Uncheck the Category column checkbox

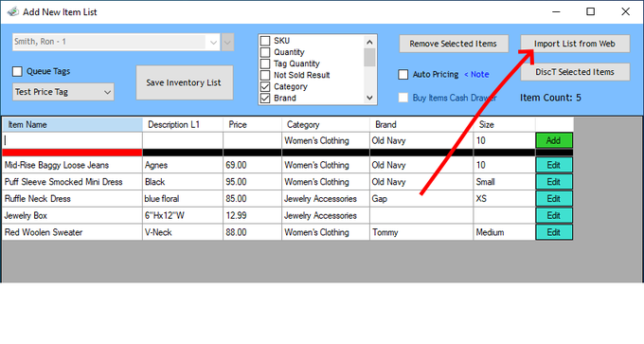(x=265, y=87)
